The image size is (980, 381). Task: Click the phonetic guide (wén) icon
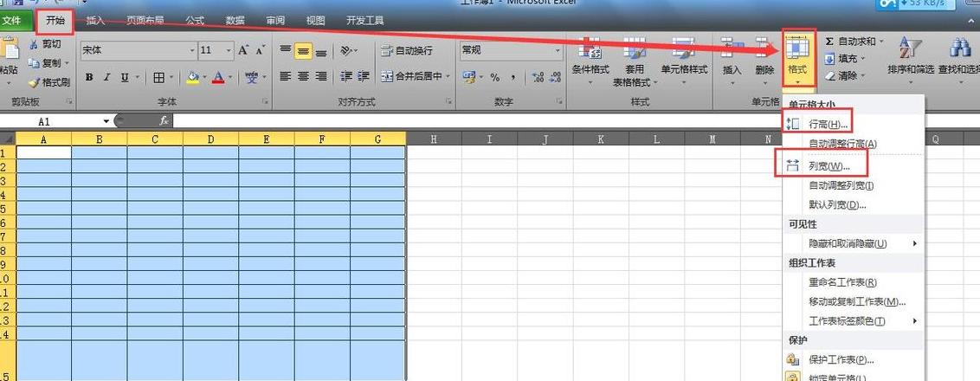click(x=252, y=78)
